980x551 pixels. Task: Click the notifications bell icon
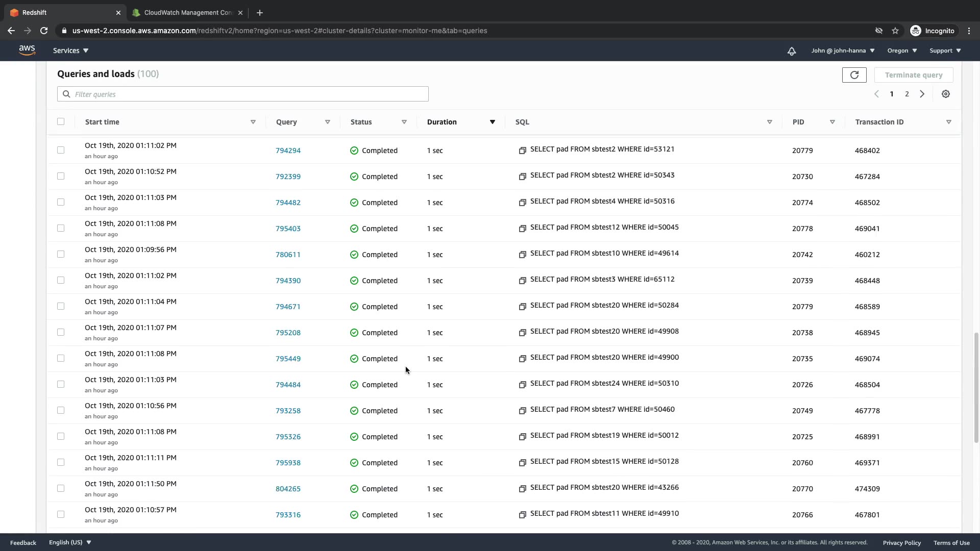[791, 51]
